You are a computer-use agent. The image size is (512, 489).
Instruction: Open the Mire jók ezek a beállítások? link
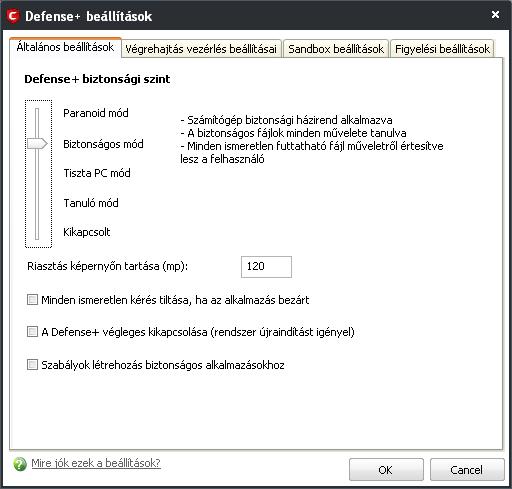pyautogui.click(x=96, y=463)
